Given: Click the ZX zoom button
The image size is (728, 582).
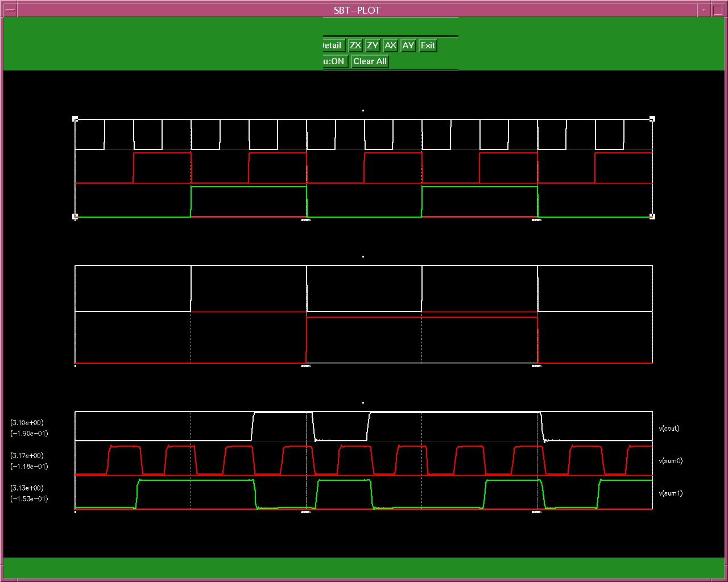Looking at the screenshot, I should tap(355, 45).
